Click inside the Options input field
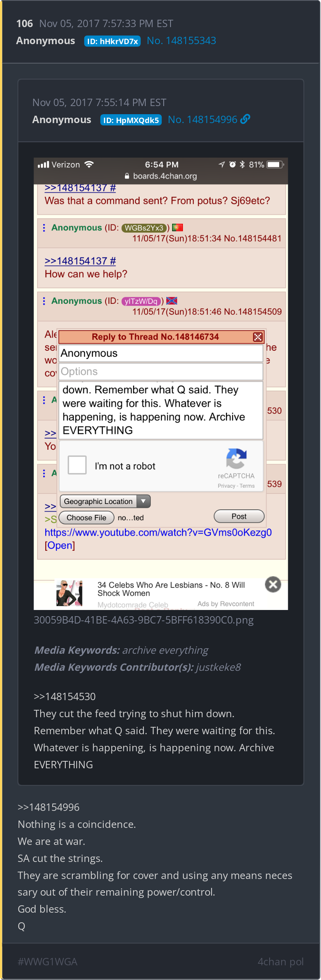321x980 pixels. (160, 372)
